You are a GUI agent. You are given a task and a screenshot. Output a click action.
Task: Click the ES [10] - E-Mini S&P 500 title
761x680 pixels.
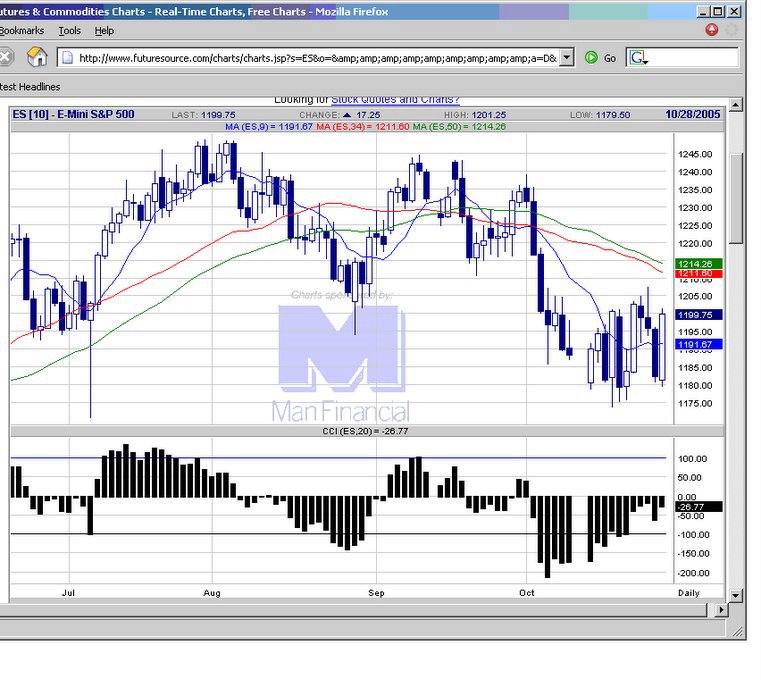coord(74,114)
